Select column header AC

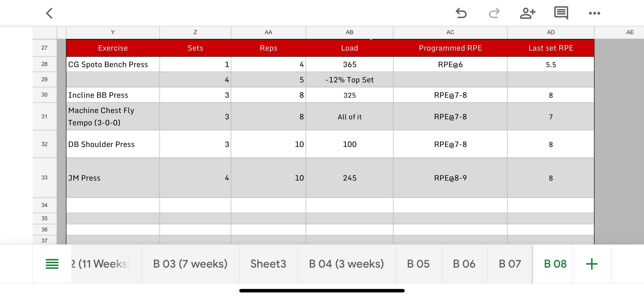(450, 32)
